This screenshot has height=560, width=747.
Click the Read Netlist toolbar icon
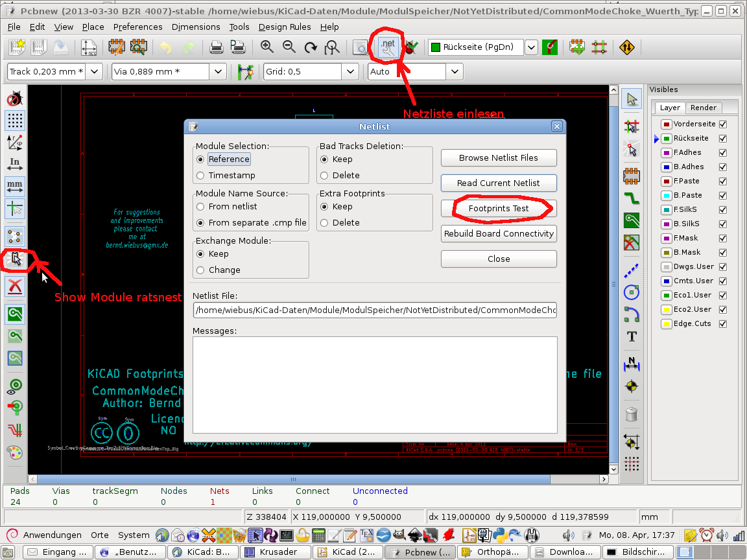(x=388, y=47)
